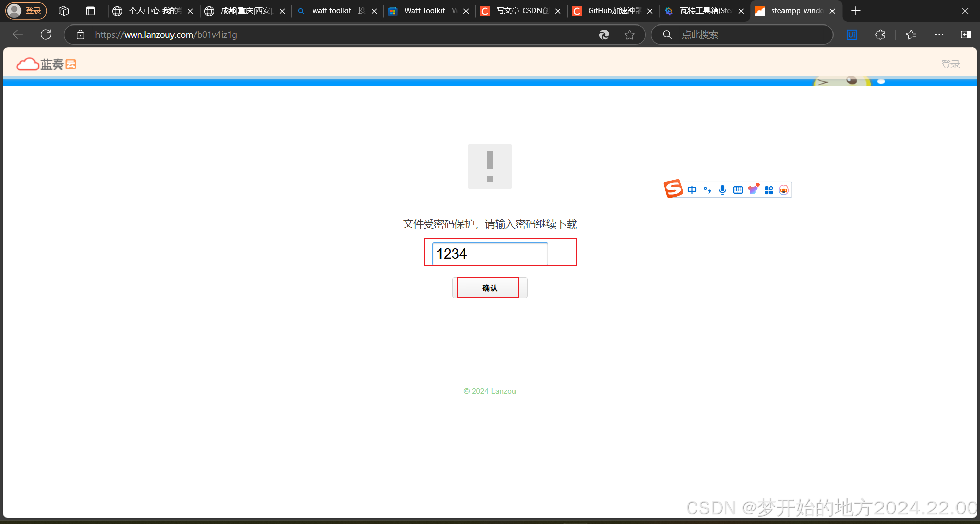Open the Sogou virtual keyboard
This screenshot has width=980, height=524.
coord(738,189)
